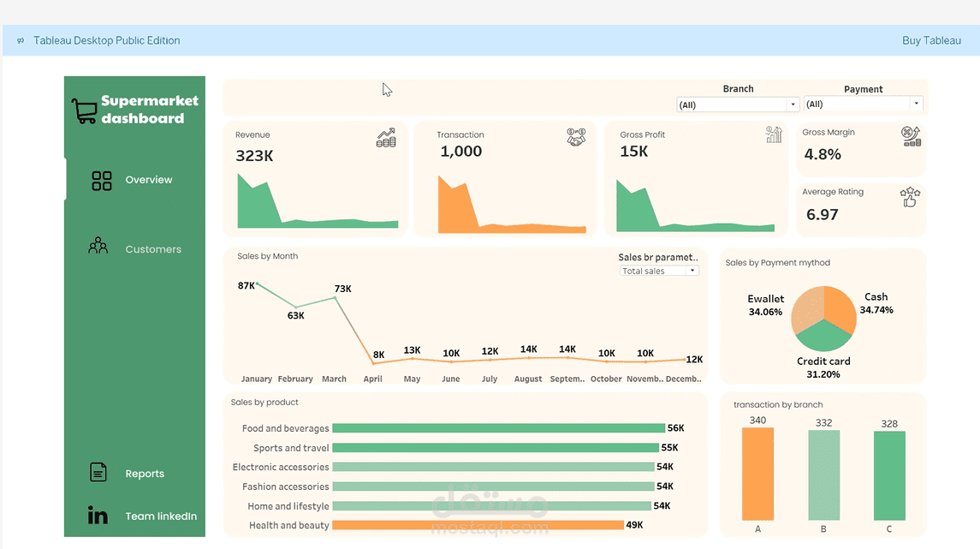Click the August axis label

[528, 379]
